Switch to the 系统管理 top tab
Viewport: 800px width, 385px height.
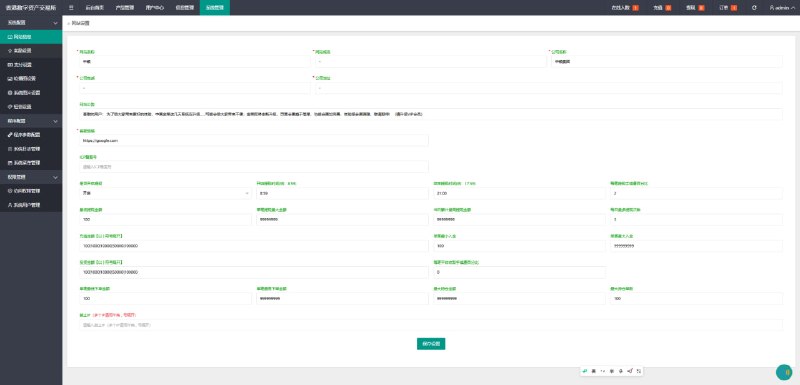(x=214, y=8)
